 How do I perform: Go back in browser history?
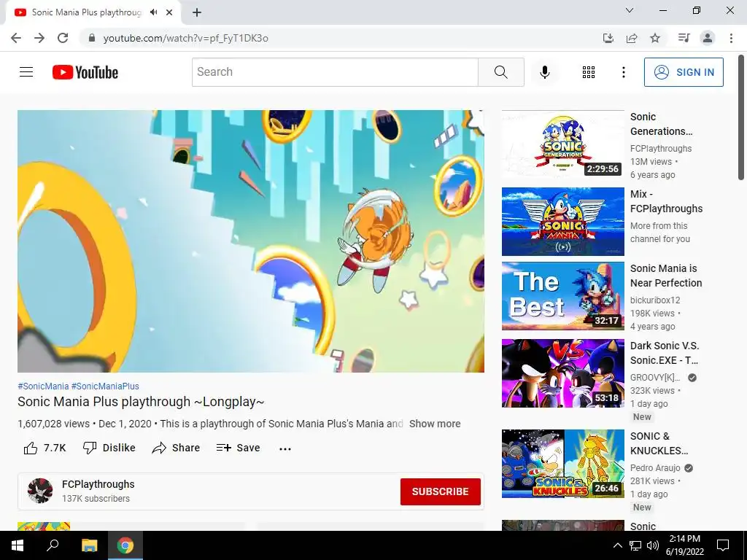point(16,38)
